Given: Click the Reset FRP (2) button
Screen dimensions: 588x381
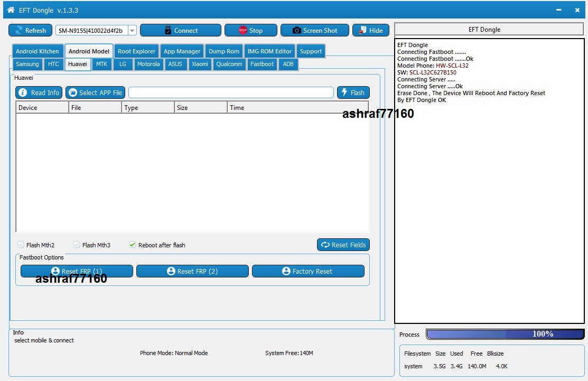Looking at the screenshot, I should [x=192, y=271].
